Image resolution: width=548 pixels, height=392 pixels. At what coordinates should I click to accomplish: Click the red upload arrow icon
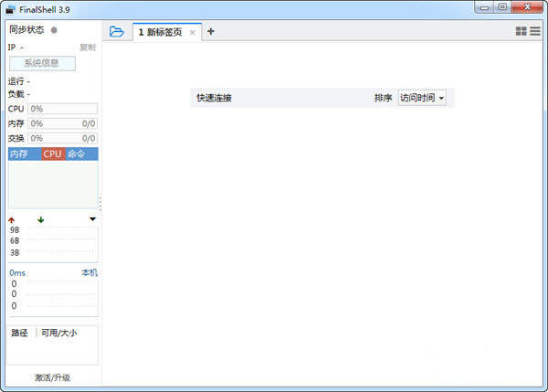pos(12,220)
